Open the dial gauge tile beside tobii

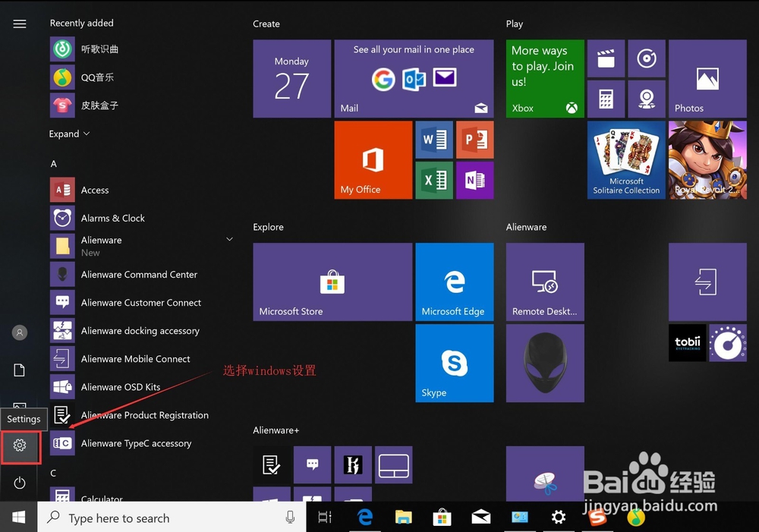point(728,343)
